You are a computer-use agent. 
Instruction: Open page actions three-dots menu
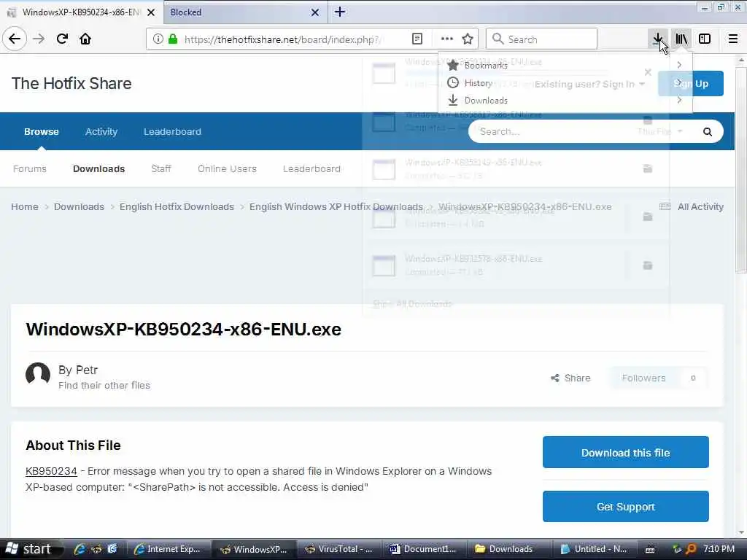(447, 39)
